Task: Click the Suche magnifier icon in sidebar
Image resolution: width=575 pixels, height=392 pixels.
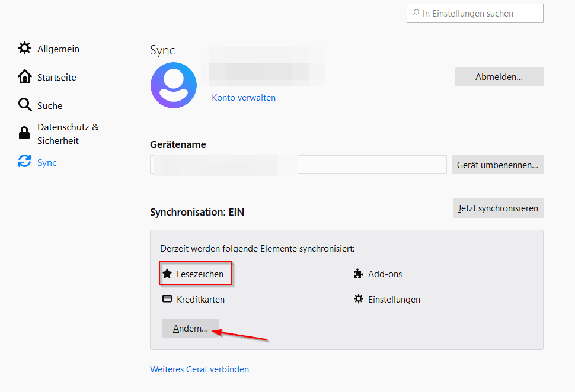Action: pos(24,105)
